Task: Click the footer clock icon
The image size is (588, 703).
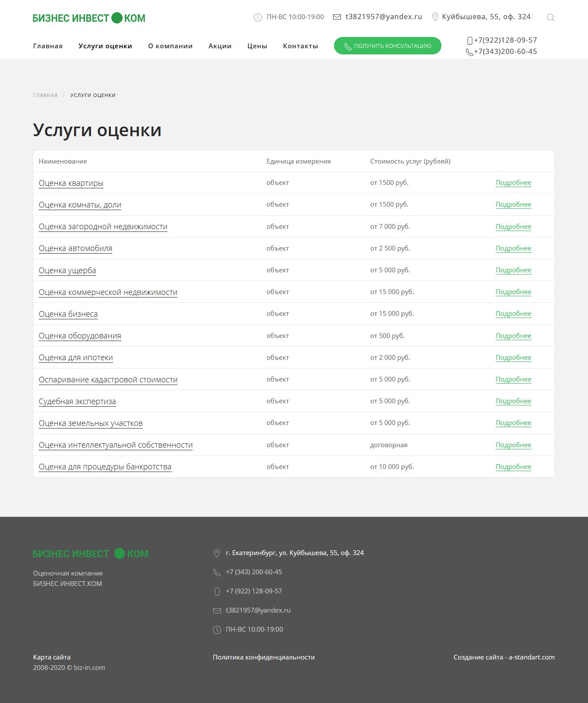Action: (217, 630)
